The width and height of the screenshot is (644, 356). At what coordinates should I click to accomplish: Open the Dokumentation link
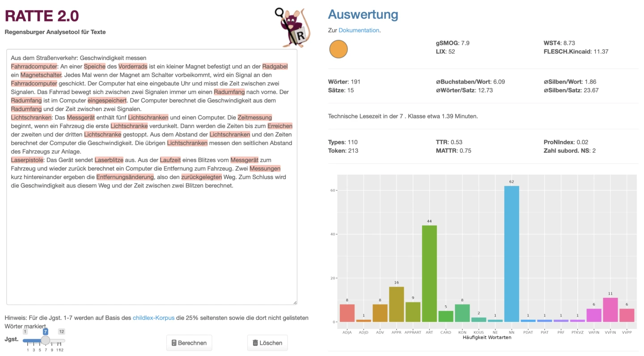359,30
